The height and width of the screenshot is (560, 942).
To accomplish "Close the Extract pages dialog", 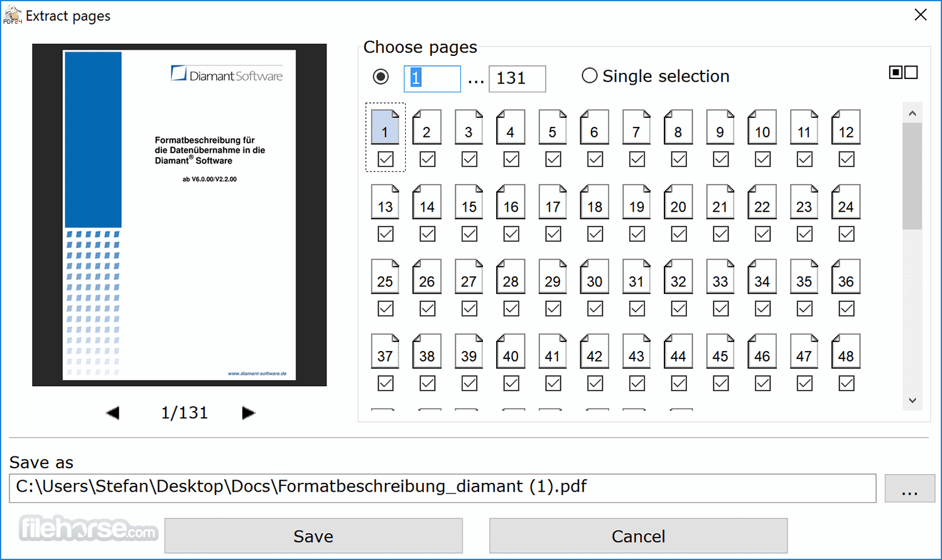I will (x=921, y=15).
